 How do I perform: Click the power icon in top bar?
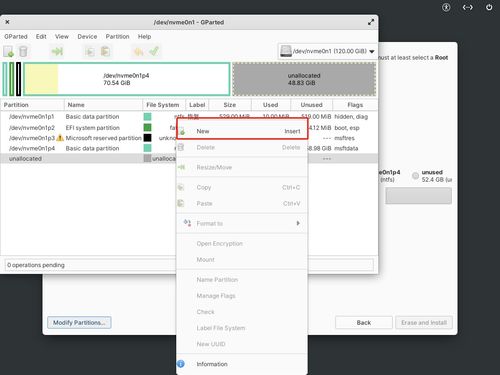point(489,7)
